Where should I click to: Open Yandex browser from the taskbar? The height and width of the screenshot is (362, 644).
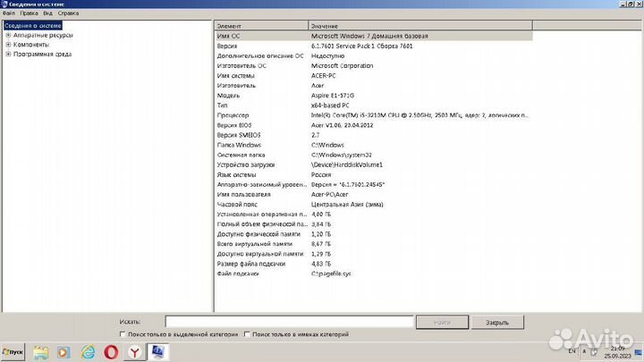point(135,352)
